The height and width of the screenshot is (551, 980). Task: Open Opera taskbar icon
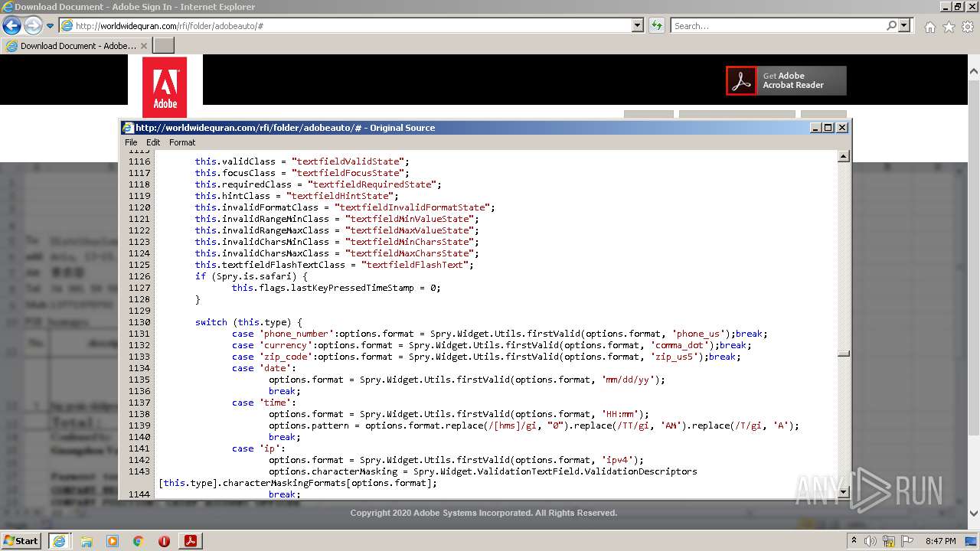(x=164, y=541)
